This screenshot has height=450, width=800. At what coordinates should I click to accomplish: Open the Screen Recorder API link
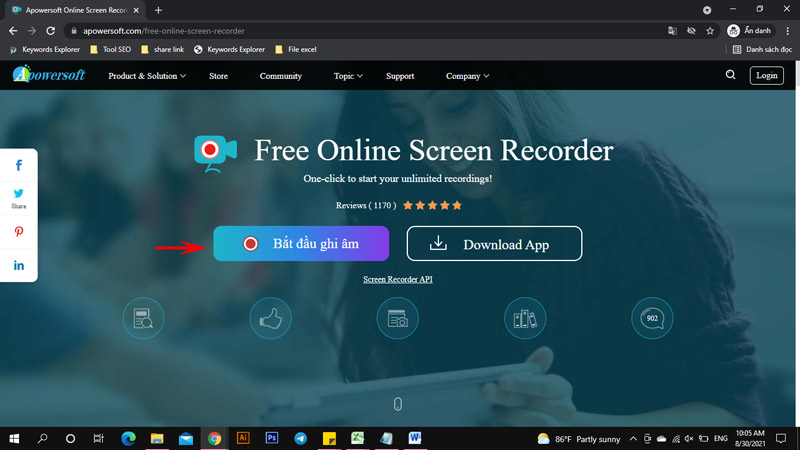coord(398,279)
